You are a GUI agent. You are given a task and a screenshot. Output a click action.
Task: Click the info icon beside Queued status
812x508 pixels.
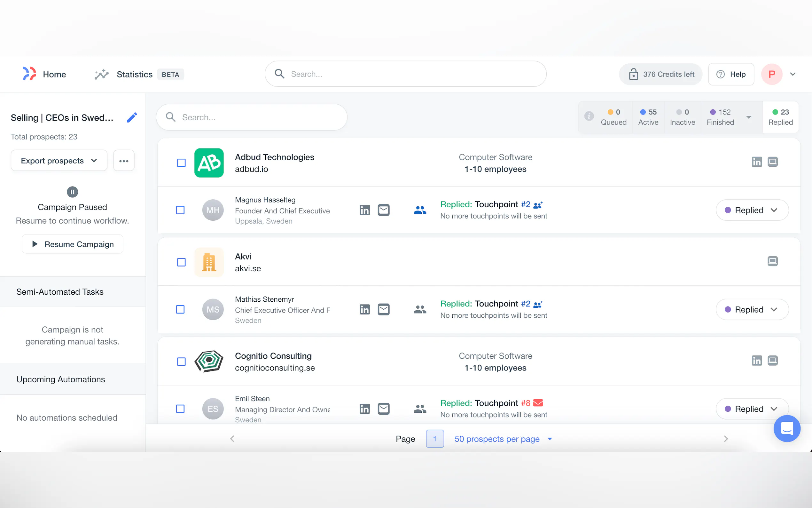tap(589, 116)
